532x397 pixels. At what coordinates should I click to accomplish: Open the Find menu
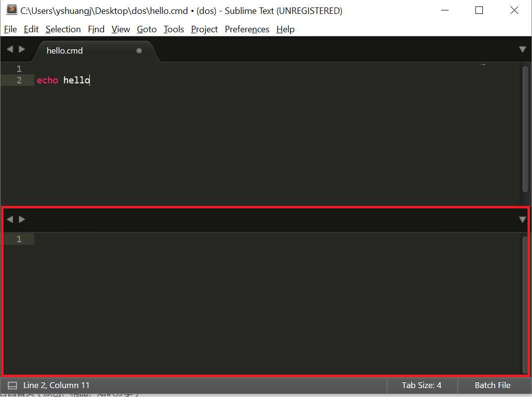(96, 29)
